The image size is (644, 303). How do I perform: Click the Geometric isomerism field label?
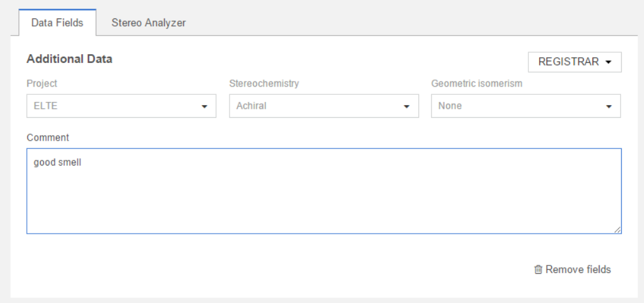pyautogui.click(x=477, y=83)
